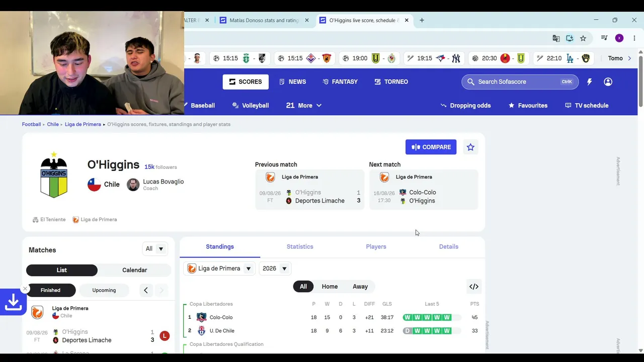Go to the Chile breadcrumb
644x362 pixels.
click(x=53, y=124)
